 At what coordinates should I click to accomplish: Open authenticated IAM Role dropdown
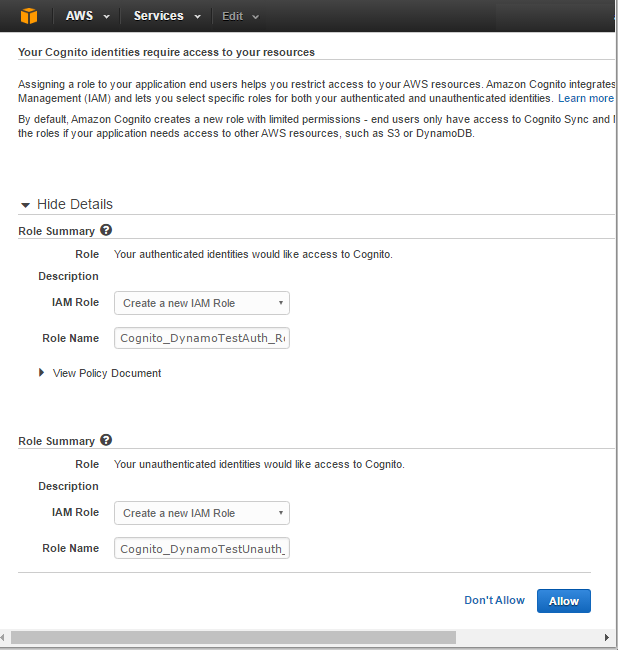pyautogui.click(x=202, y=303)
